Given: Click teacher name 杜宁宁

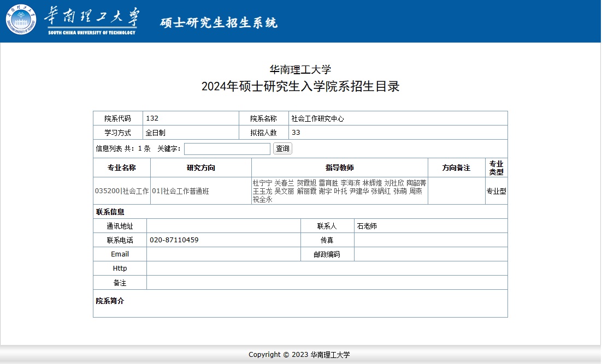Looking at the screenshot, I should [x=262, y=183].
